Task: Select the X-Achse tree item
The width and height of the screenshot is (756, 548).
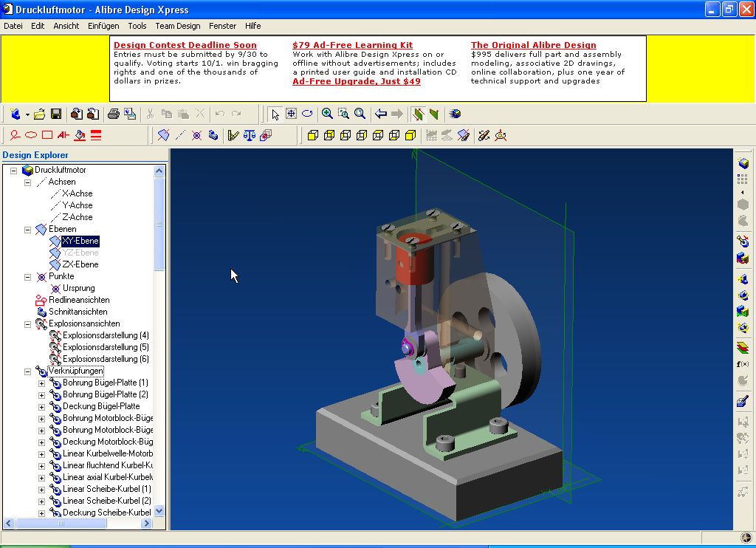Action: 77,193
